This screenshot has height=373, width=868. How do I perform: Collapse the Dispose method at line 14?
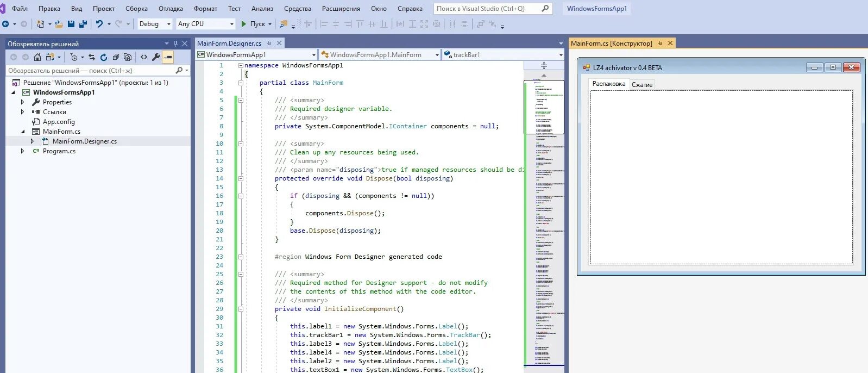(x=241, y=178)
